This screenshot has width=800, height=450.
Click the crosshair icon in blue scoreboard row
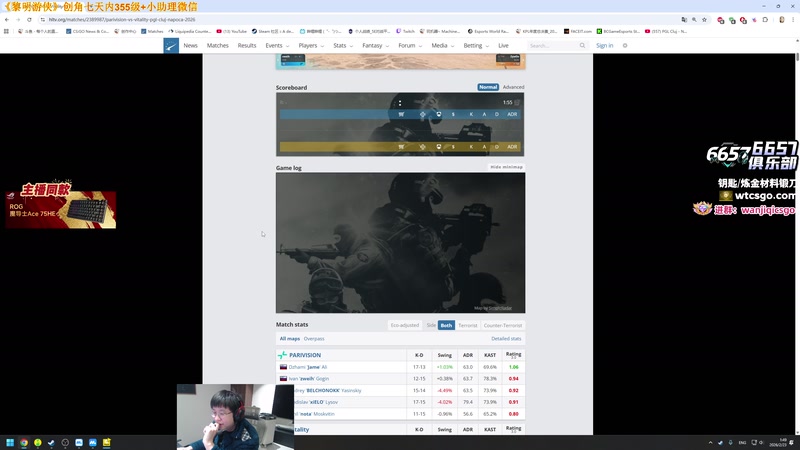point(422,114)
